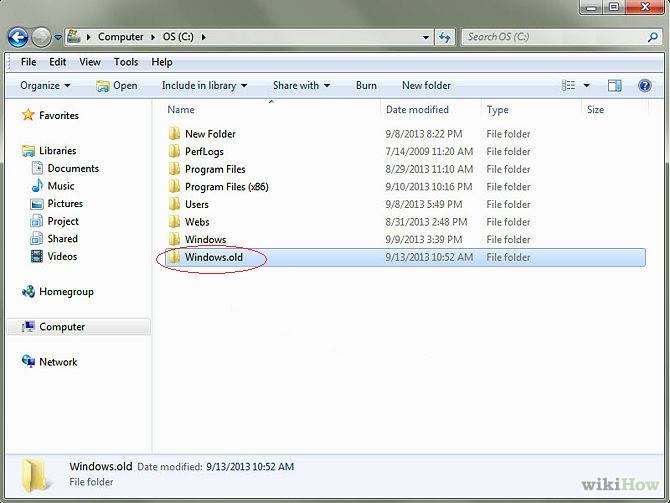This screenshot has height=503, width=670.
Task: Select OS (C:) in the address breadcrumb
Action: pos(178,37)
